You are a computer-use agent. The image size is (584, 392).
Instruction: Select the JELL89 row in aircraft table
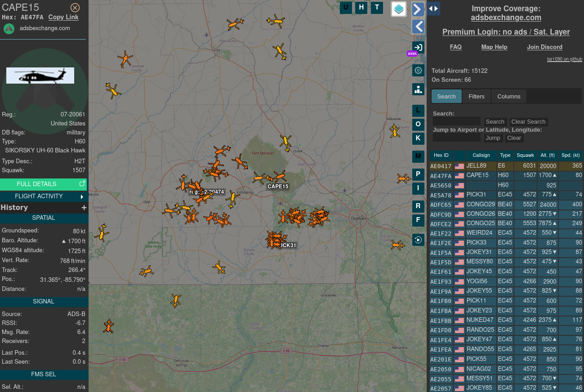click(506, 166)
